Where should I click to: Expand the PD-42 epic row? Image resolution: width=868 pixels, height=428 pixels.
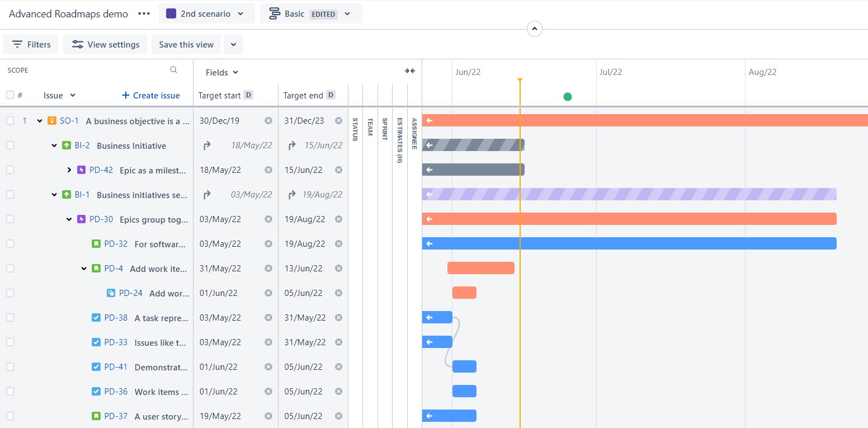[69, 170]
